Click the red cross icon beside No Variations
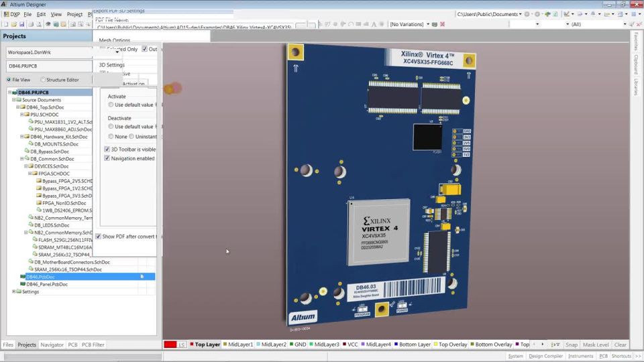Image resolution: width=644 pixels, height=362 pixels. [x=442, y=24]
